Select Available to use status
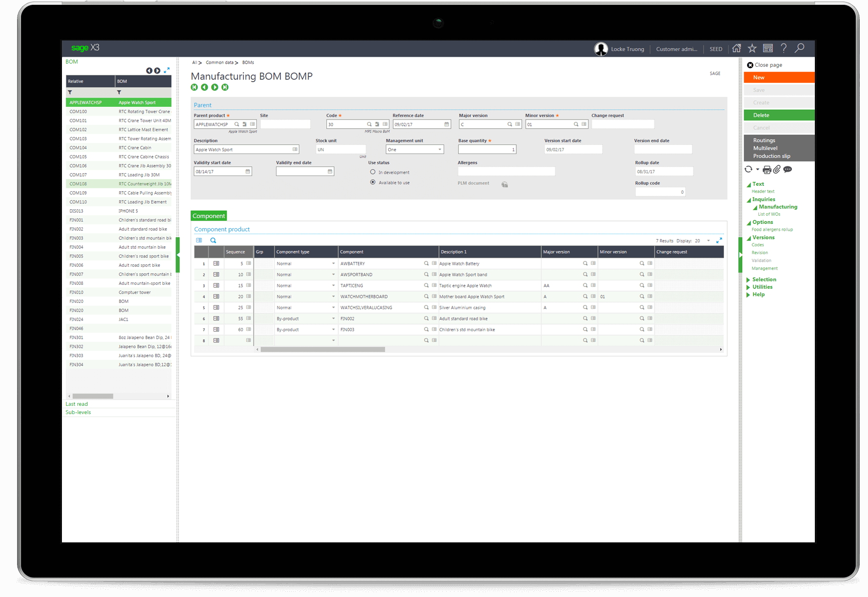The image size is (868, 597). (373, 182)
